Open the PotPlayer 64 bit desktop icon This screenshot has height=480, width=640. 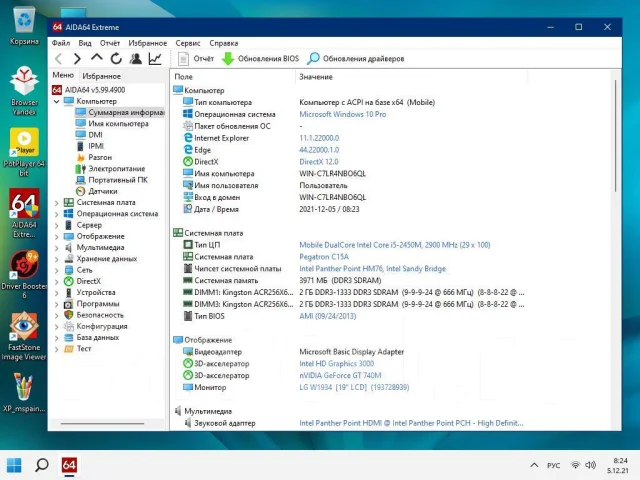(x=24, y=152)
